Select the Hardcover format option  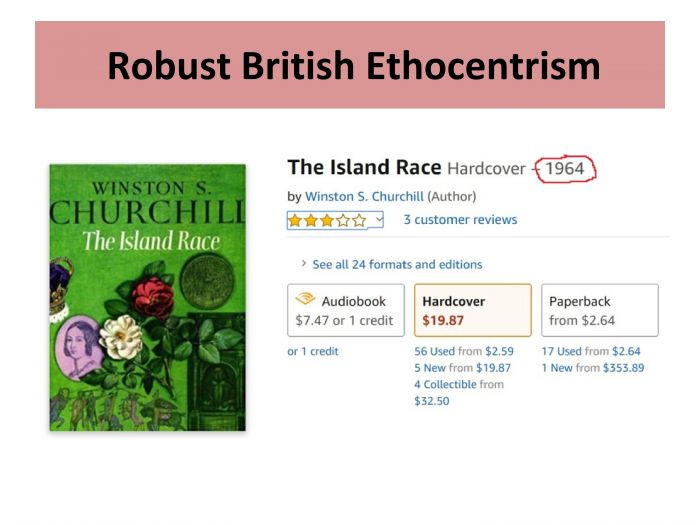473,310
